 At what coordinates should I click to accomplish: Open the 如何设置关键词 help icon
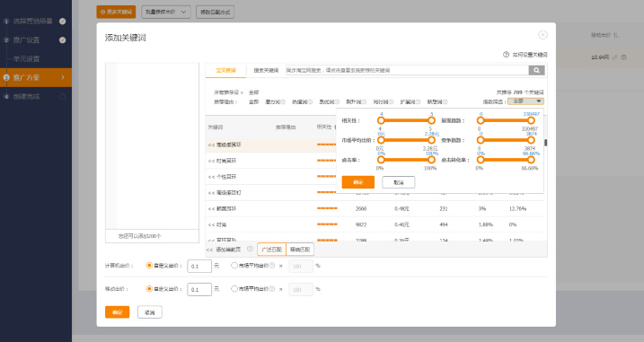point(506,55)
